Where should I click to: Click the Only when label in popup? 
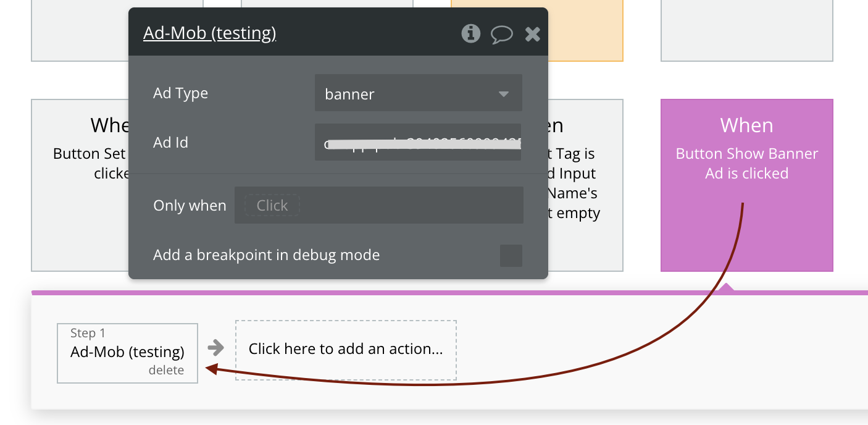coord(190,206)
